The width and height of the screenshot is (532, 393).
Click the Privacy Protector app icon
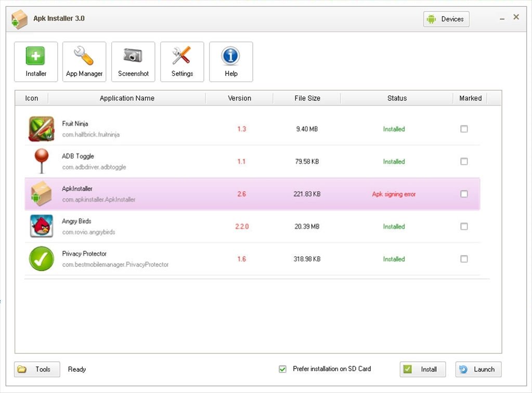tap(41, 258)
